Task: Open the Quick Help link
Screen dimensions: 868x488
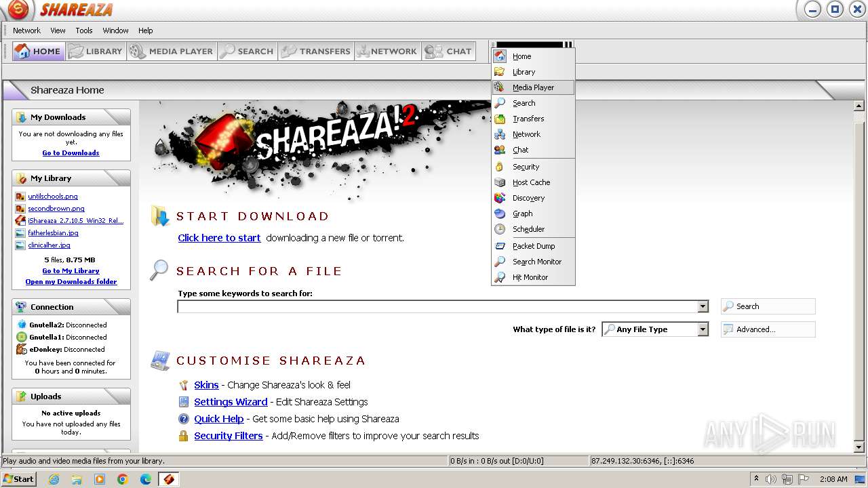Action: point(219,419)
